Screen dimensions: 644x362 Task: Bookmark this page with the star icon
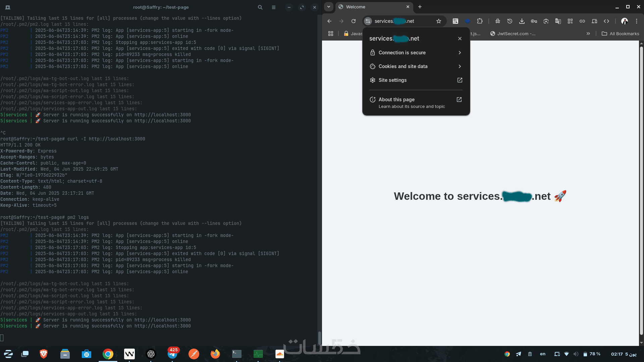(x=439, y=21)
